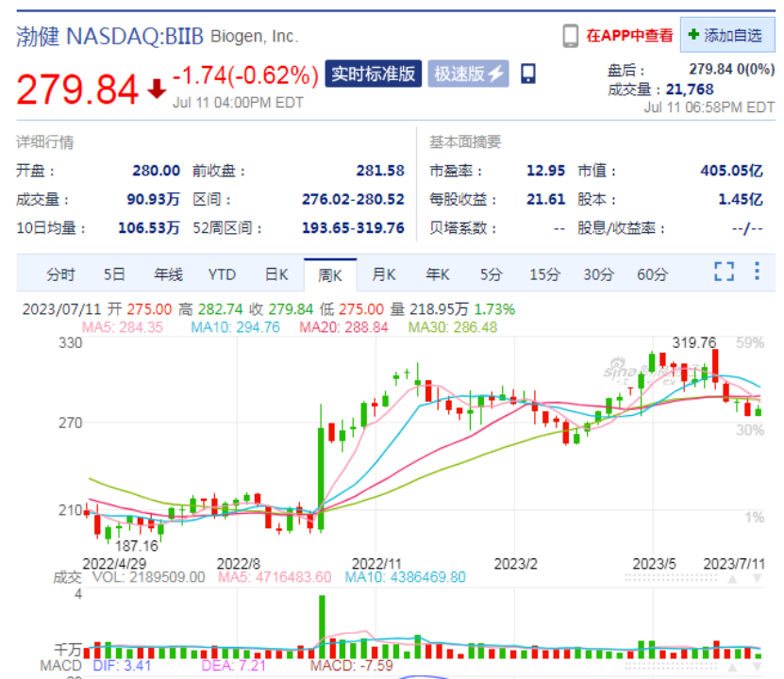Click the up triangle below the price chart
The image size is (784, 679).
coord(732,579)
